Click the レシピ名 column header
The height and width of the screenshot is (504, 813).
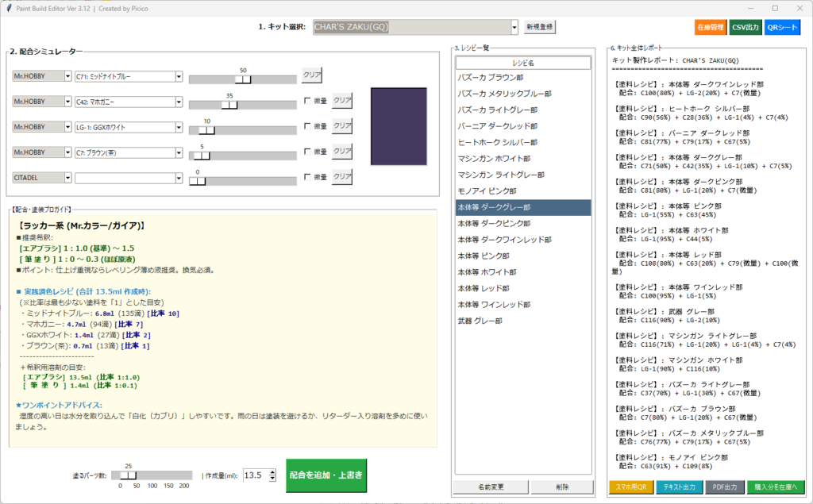[x=523, y=62]
